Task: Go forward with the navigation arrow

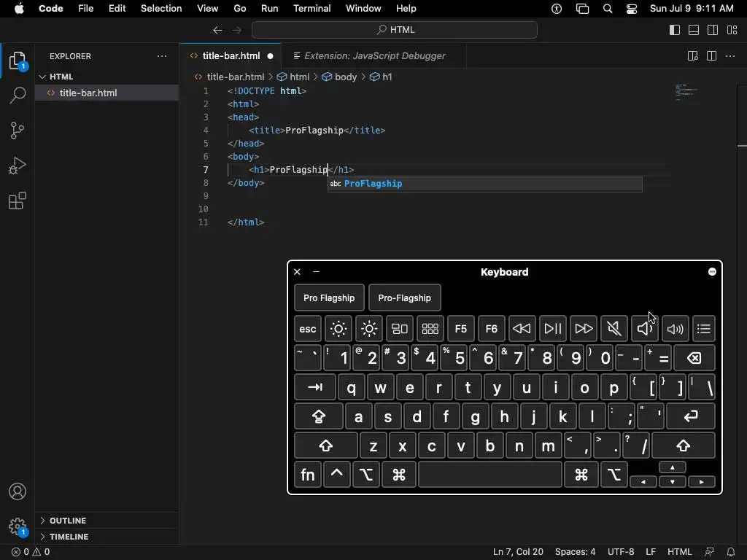Action: (x=237, y=30)
